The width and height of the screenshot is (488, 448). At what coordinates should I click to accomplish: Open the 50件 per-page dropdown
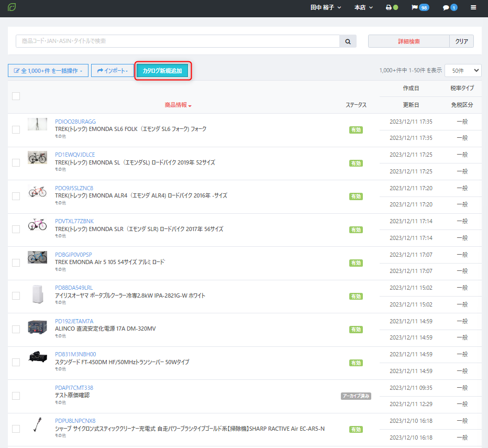(463, 70)
